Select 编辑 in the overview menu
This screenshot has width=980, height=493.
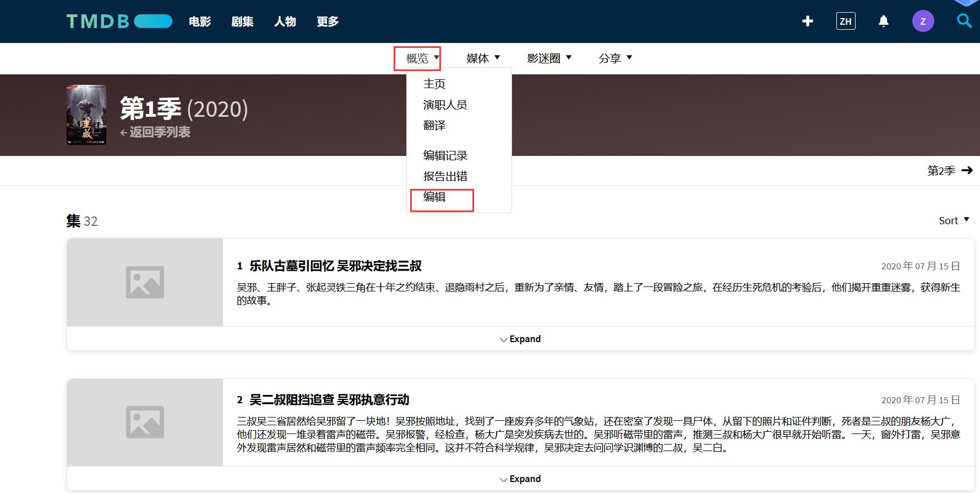pos(434,197)
